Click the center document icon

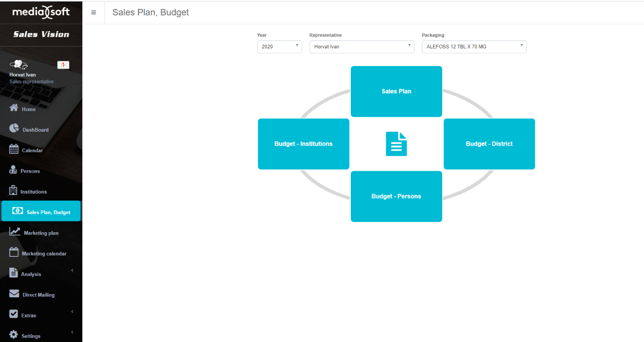coord(396,144)
